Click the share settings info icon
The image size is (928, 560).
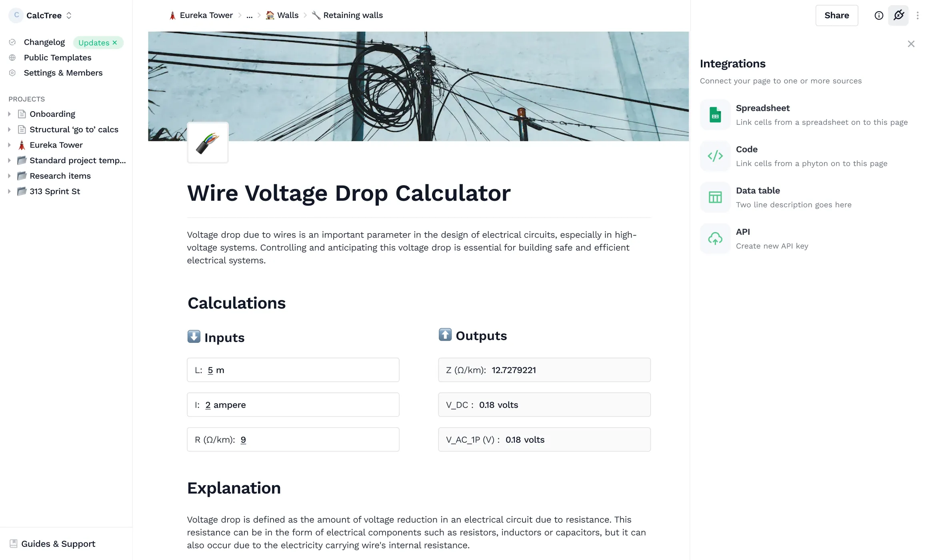pyautogui.click(x=879, y=15)
